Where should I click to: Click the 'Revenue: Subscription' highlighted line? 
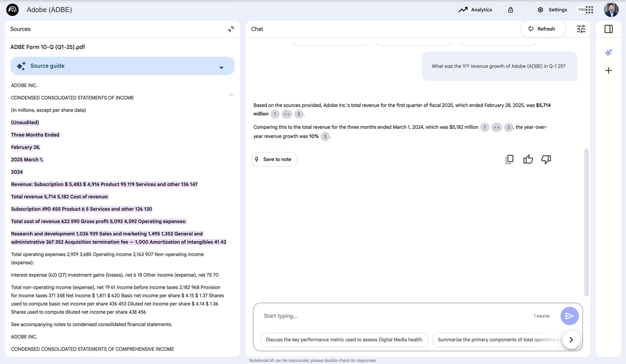tap(104, 184)
